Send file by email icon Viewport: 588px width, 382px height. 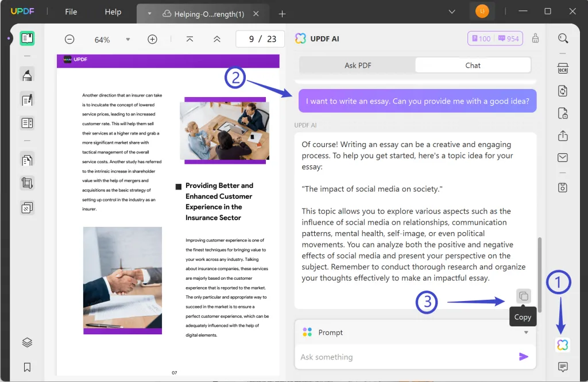(563, 157)
